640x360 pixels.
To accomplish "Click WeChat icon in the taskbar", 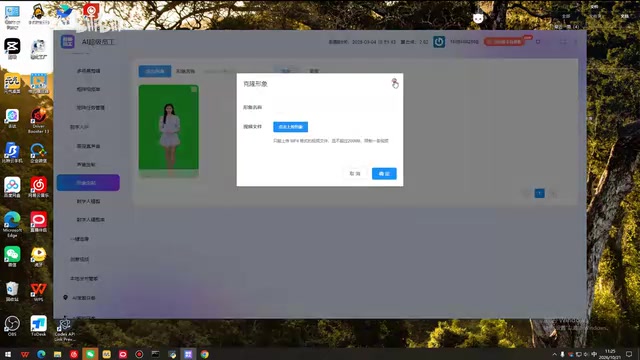I will (90, 354).
